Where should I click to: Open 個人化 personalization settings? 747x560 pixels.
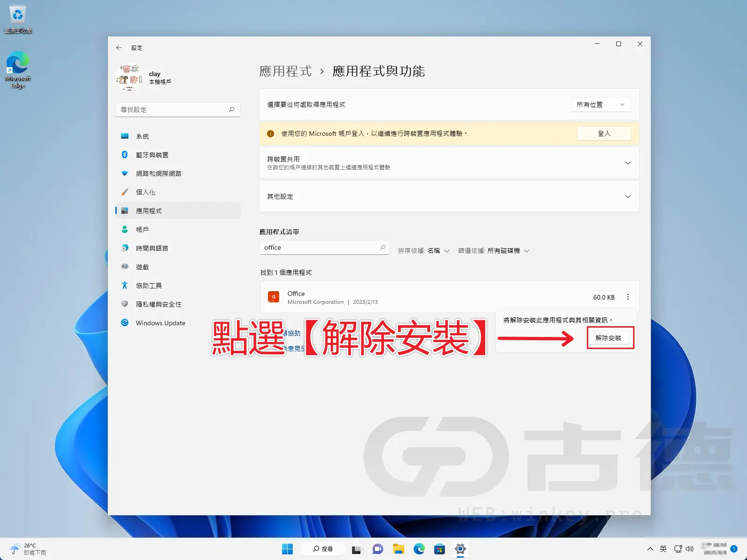(146, 192)
